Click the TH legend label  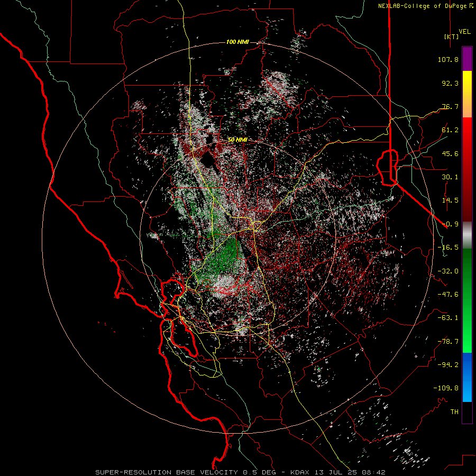coord(454,412)
